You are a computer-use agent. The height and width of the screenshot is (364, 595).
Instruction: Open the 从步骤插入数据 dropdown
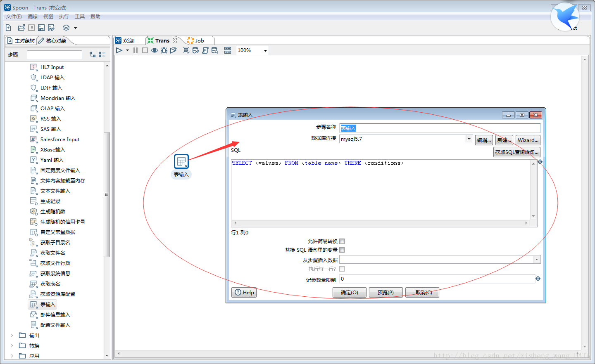(x=537, y=260)
